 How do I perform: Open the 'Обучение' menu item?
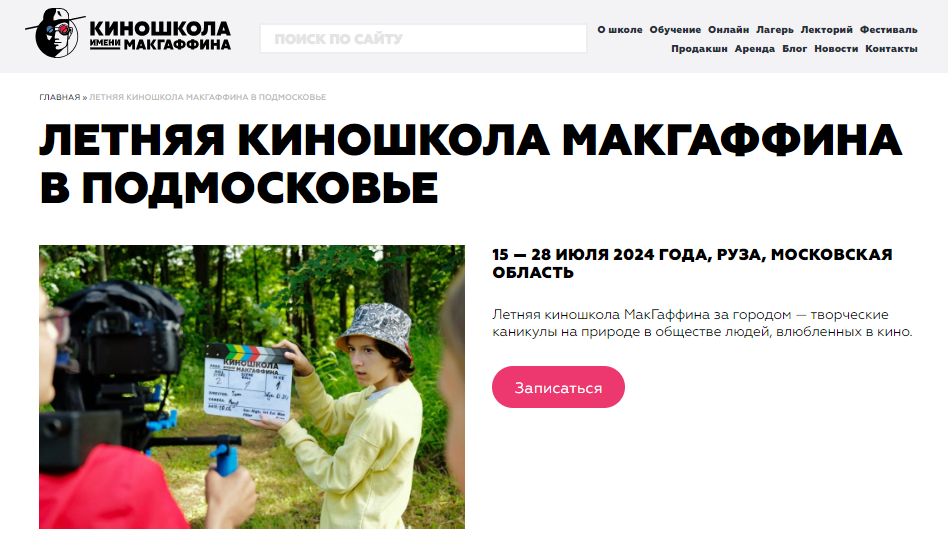[675, 30]
